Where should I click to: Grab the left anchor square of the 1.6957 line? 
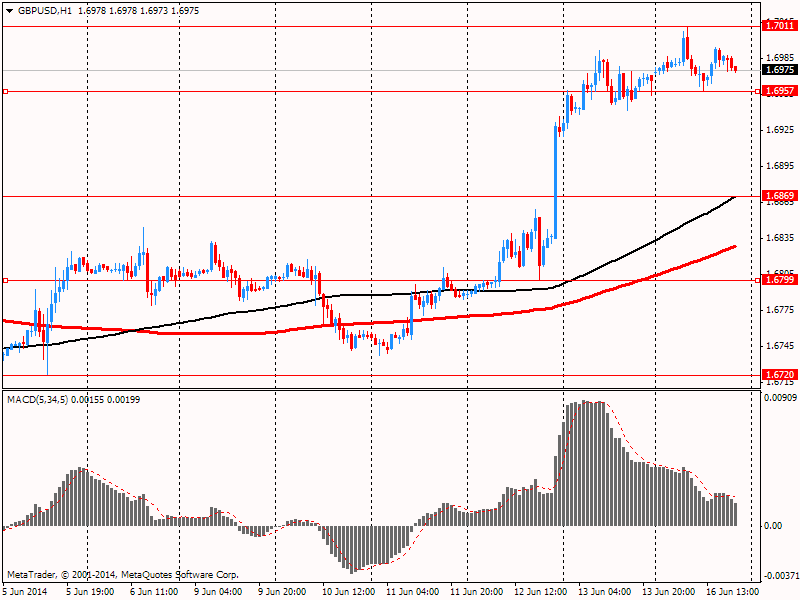pos(5,91)
